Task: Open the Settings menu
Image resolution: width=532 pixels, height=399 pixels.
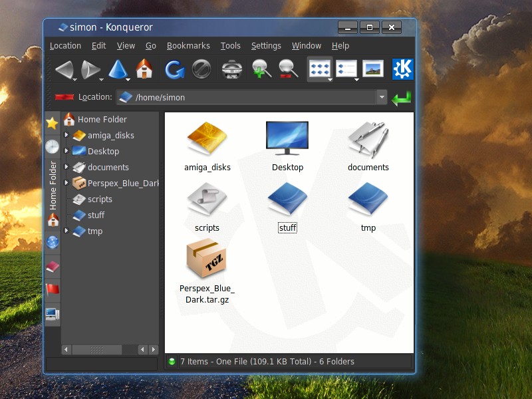Action: (266, 46)
